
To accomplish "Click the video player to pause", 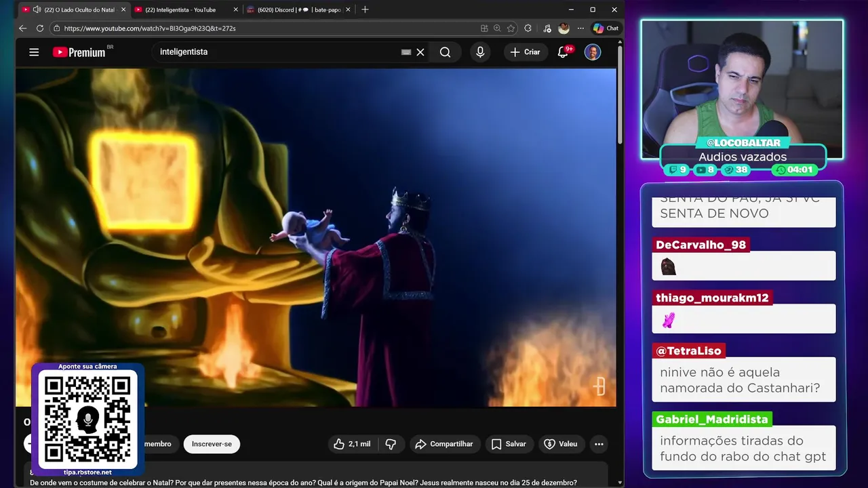I will click(x=316, y=237).
